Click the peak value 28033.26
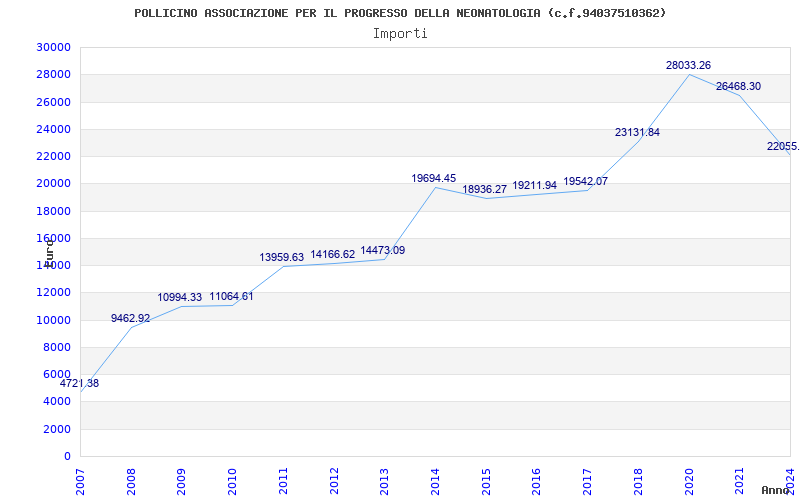This screenshot has width=800, height=500. [688, 65]
